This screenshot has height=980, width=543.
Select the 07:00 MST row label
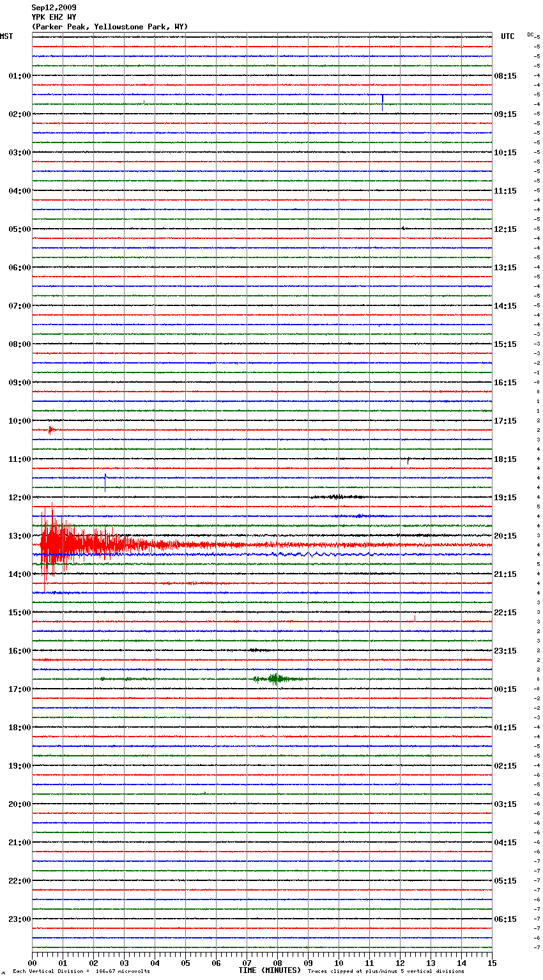19,306
